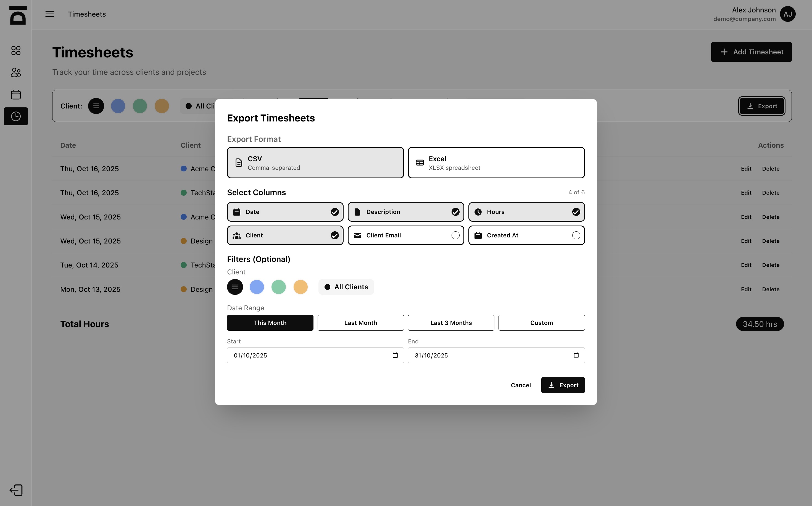Click the AJ user avatar
This screenshot has height=506, width=812.
787,14
